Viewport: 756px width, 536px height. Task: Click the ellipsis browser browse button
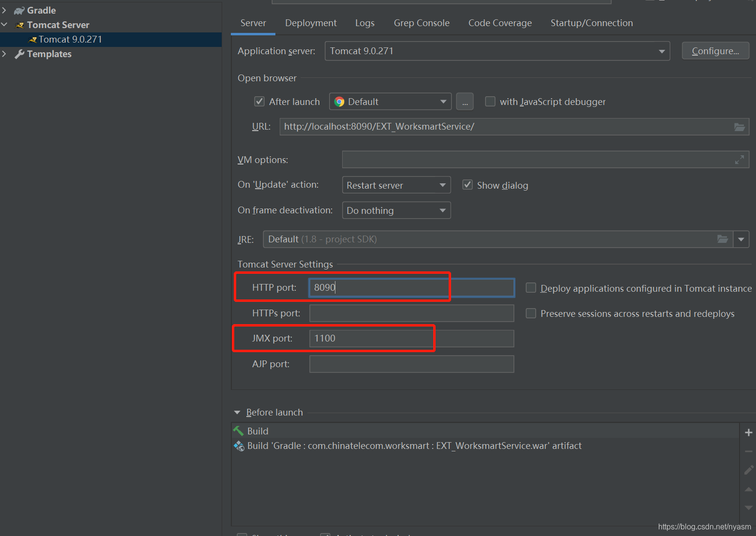[x=465, y=102]
